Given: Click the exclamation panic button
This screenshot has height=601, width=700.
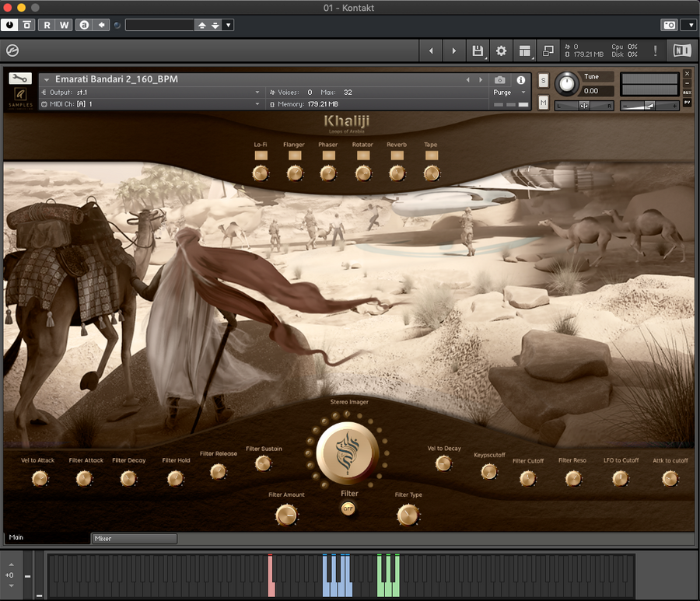Looking at the screenshot, I should 655,51.
